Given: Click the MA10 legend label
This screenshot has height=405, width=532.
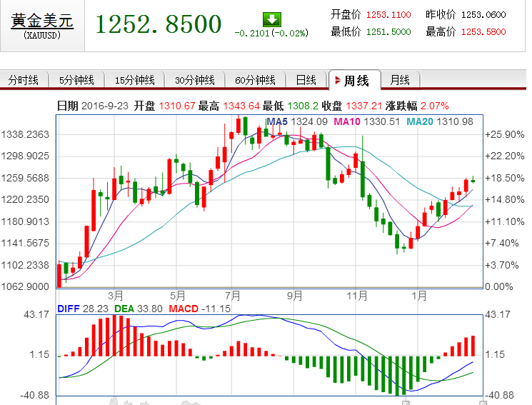Looking at the screenshot, I should 347,121.
